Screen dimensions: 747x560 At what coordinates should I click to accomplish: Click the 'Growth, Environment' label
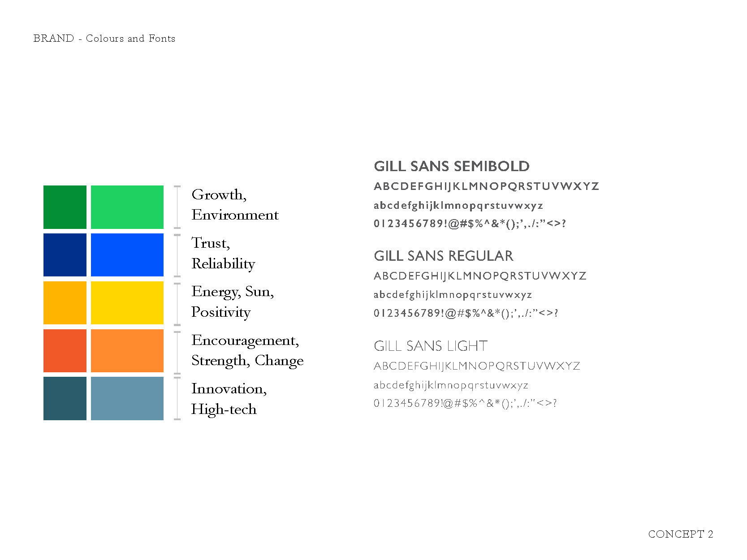(x=235, y=205)
